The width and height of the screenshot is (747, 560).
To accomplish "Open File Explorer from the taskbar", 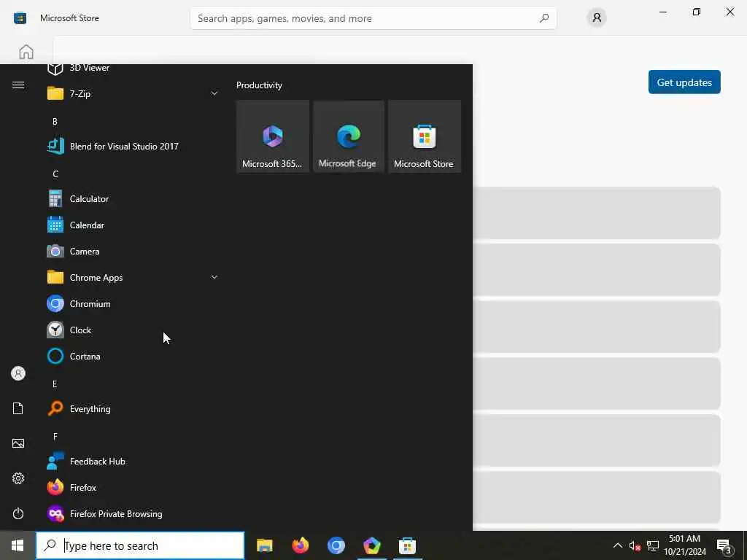I will [264, 545].
